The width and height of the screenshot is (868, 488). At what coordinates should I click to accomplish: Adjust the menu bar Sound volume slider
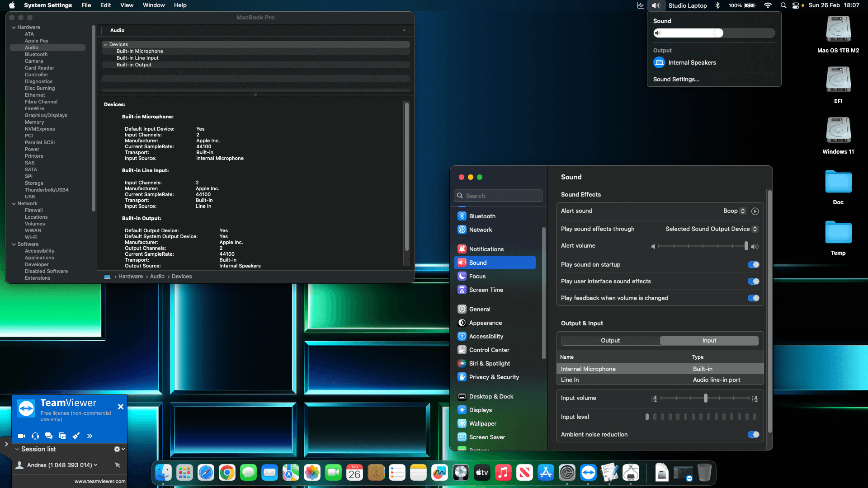pyautogui.click(x=714, y=33)
